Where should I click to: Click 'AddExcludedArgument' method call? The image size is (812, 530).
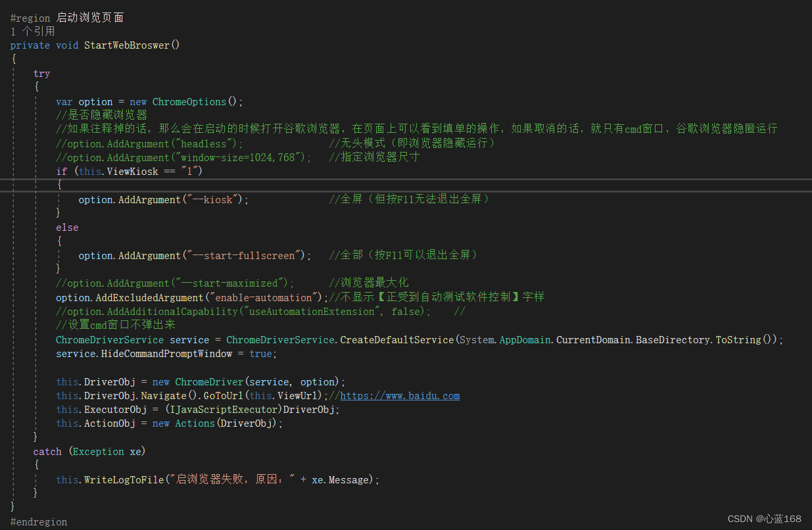coord(149,298)
